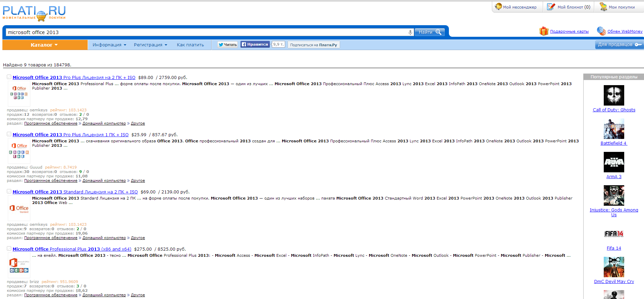This screenshot has height=299, width=644.
Task: Open DmC Devil May Cry cover image
Action: (614, 267)
